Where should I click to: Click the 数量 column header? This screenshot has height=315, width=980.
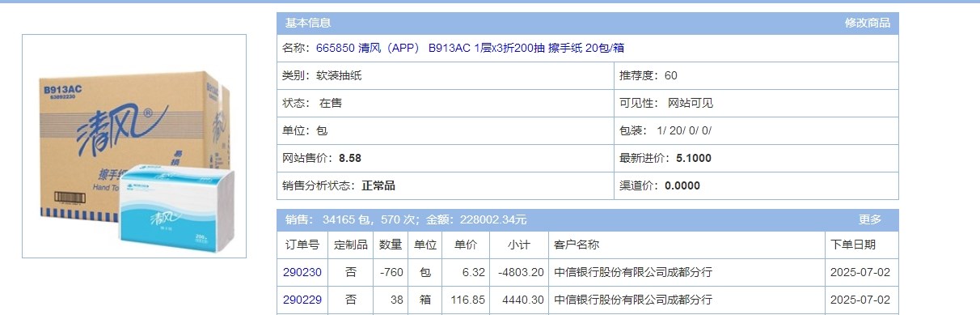coord(391,245)
